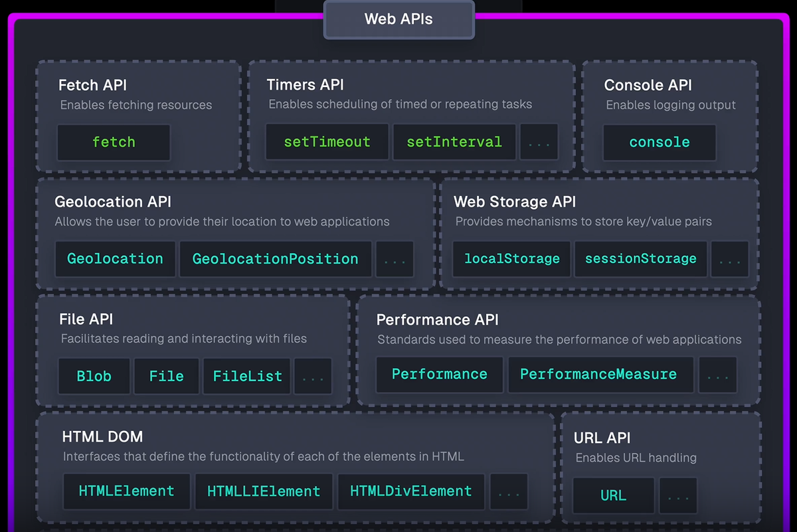Click the fetch code chip

pos(114,142)
